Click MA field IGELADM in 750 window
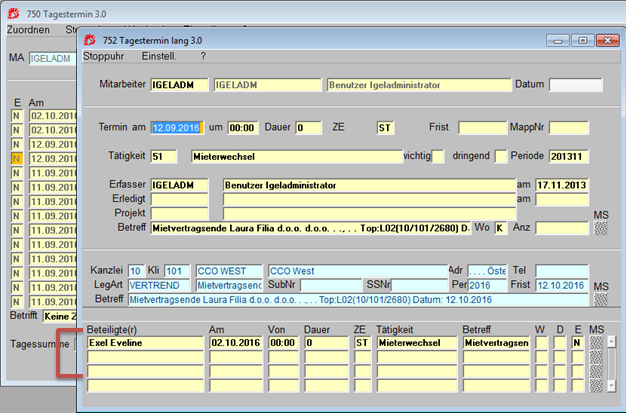Screen dimensions: 626x413 52,59
